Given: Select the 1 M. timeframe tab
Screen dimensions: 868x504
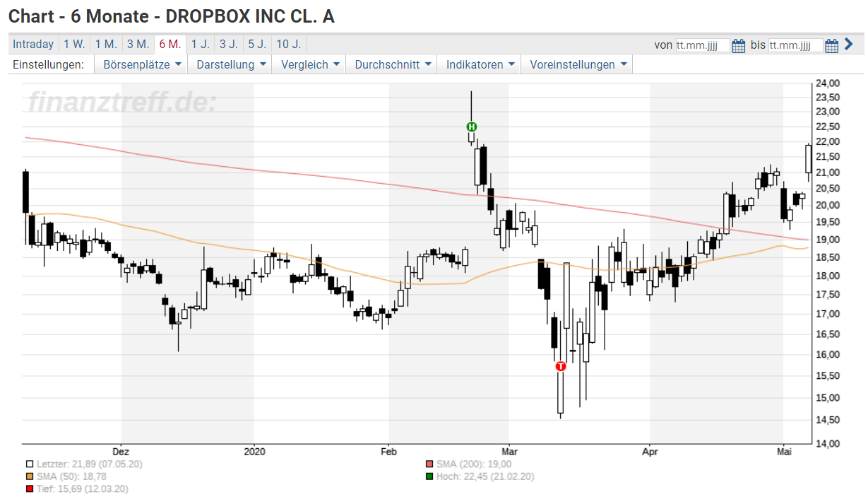Looking at the screenshot, I should [106, 44].
